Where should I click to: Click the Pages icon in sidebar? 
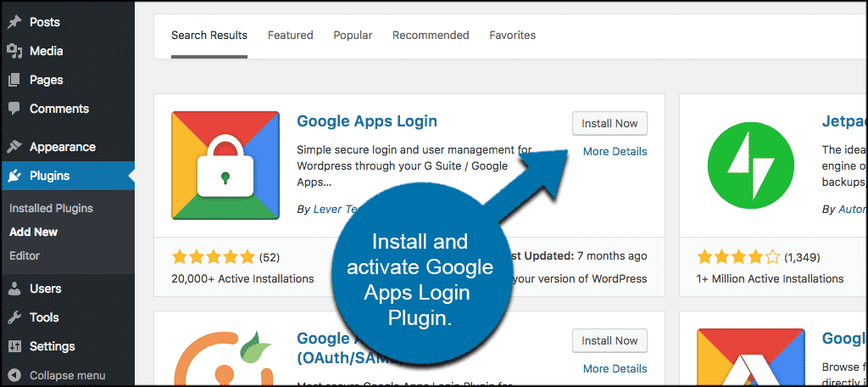coord(15,80)
